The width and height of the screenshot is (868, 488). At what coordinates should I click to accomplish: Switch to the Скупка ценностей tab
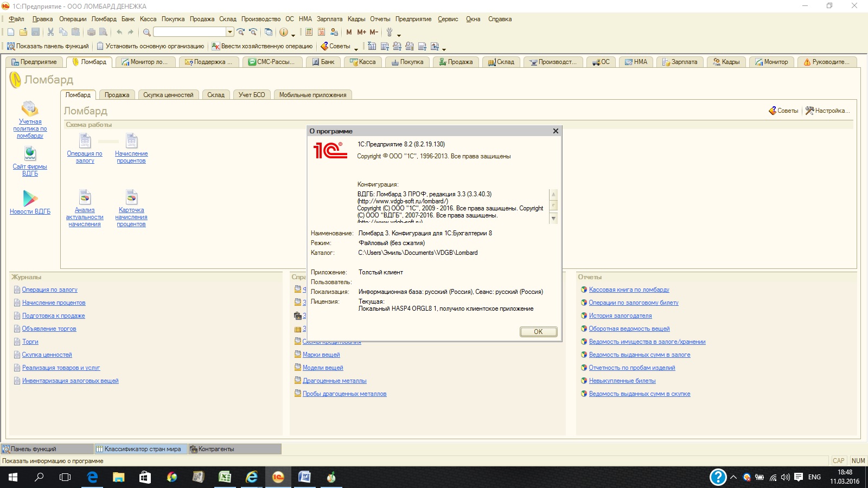168,95
